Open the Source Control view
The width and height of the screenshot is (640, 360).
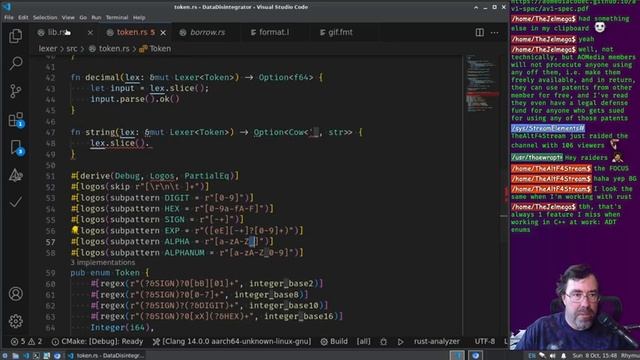[x=16, y=91]
